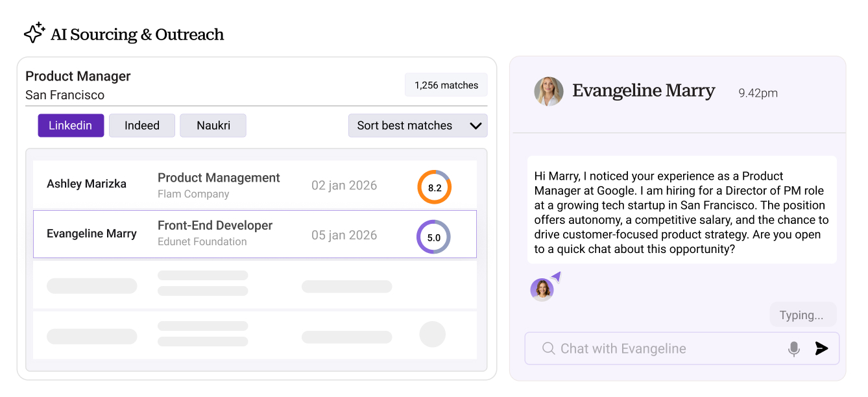The image size is (868, 397).
Task: Click the Typing... indicator bubble
Action: tap(802, 315)
